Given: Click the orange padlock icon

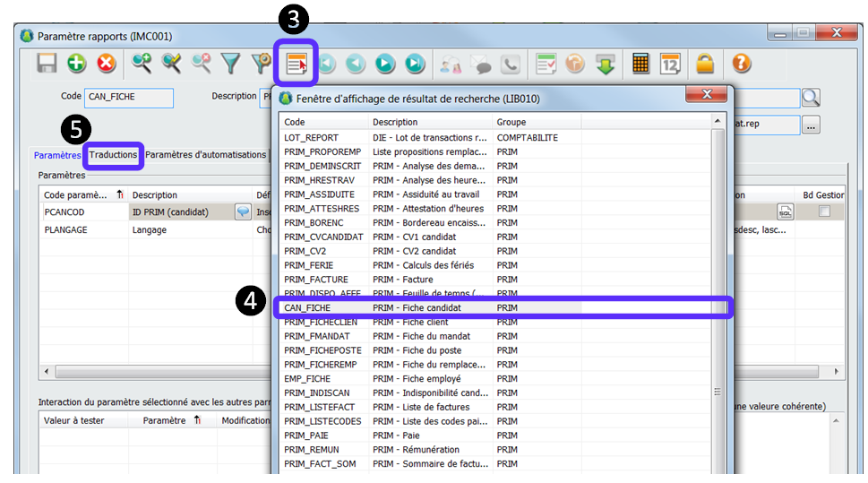Looking at the screenshot, I should coord(706,64).
